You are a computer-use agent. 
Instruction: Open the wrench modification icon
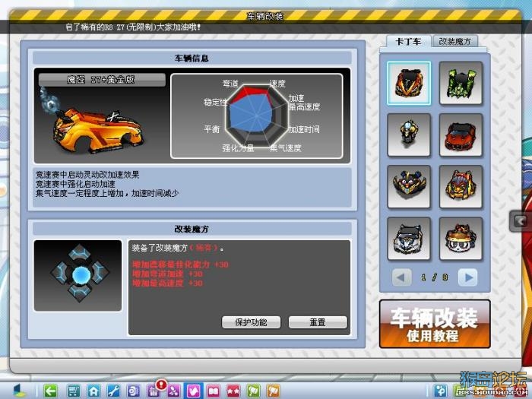pyautogui.click(x=113, y=391)
